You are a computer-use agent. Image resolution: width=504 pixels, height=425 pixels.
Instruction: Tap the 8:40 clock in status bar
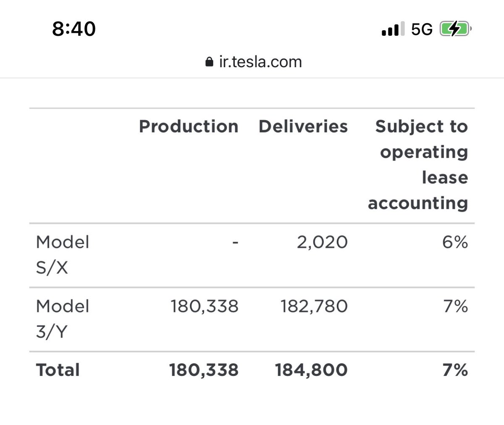[x=74, y=29]
